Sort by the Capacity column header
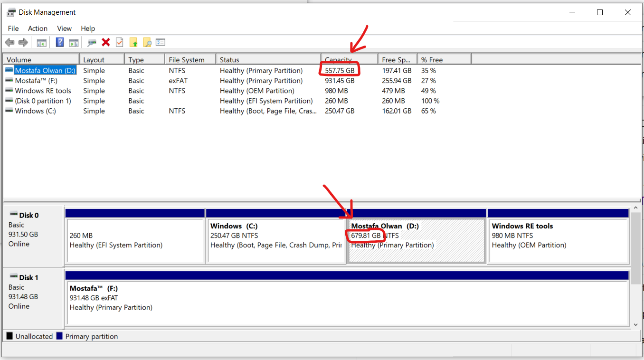Screen dimensions: 644x360 click(350, 59)
